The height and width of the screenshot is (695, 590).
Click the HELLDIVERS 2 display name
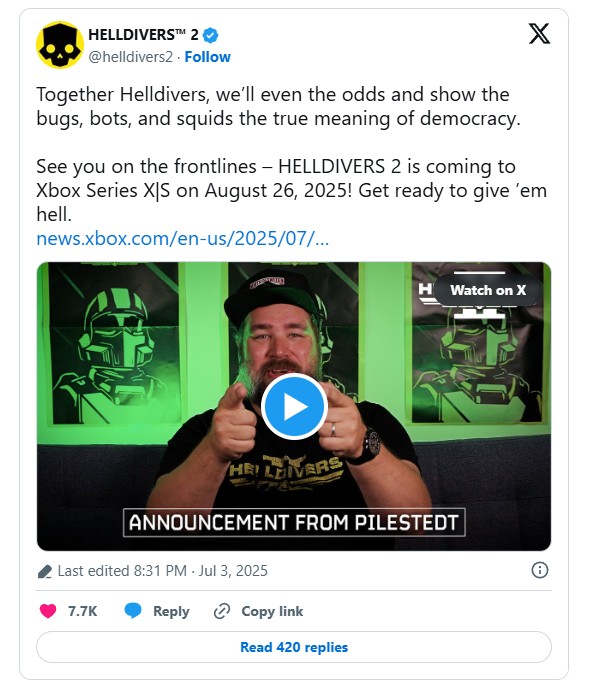pyautogui.click(x=143, y=35)
